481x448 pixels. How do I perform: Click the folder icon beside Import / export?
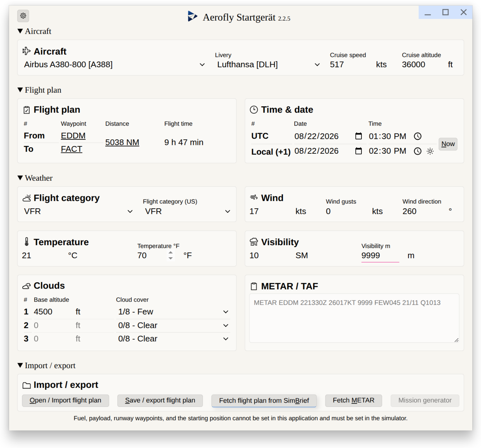[27, 385]
